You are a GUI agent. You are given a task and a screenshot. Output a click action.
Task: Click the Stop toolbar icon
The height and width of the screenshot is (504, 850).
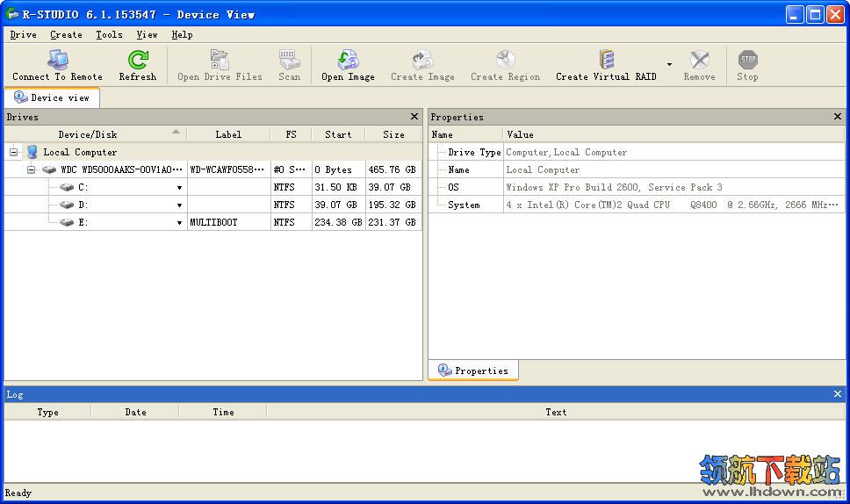(748, 60)
